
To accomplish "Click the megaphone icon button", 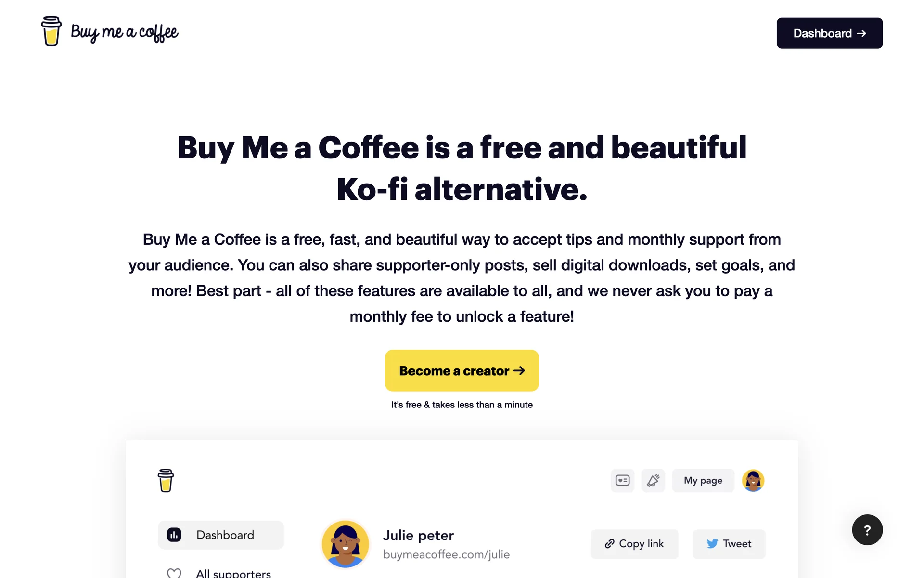I will pos(653,480).
